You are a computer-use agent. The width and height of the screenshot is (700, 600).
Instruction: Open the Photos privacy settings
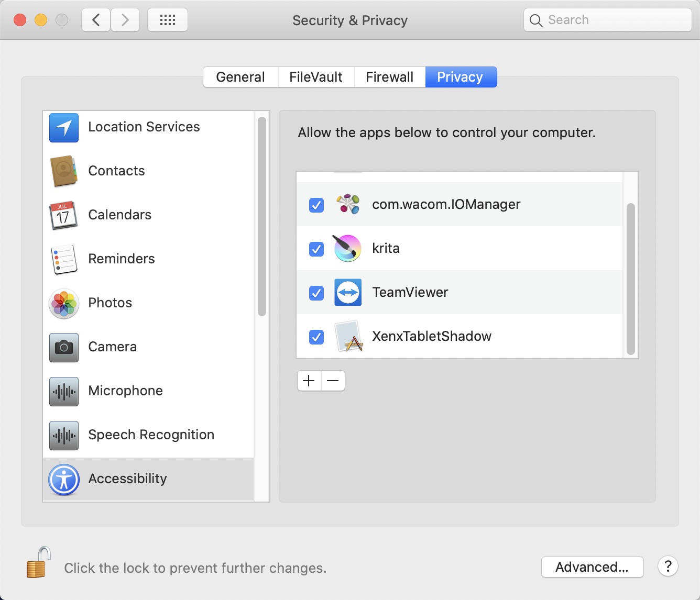110,303
